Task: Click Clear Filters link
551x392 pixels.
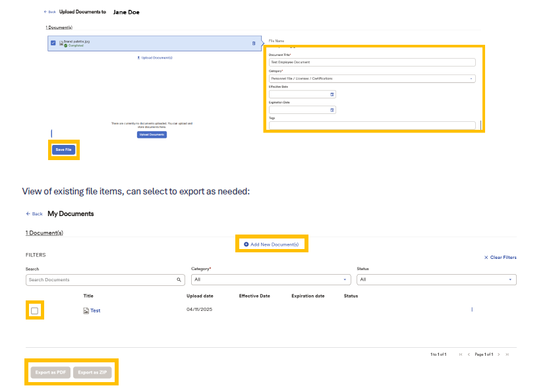Action: [500, 258]
